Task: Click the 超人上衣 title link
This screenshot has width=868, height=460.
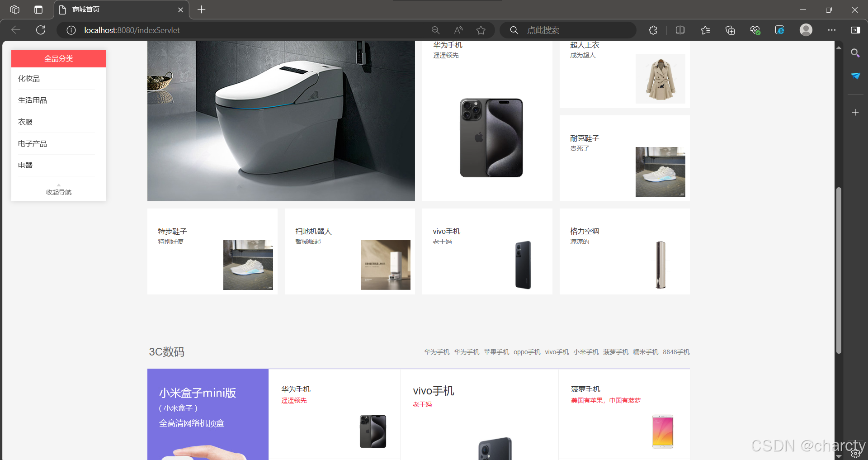Action: point(585,45)
